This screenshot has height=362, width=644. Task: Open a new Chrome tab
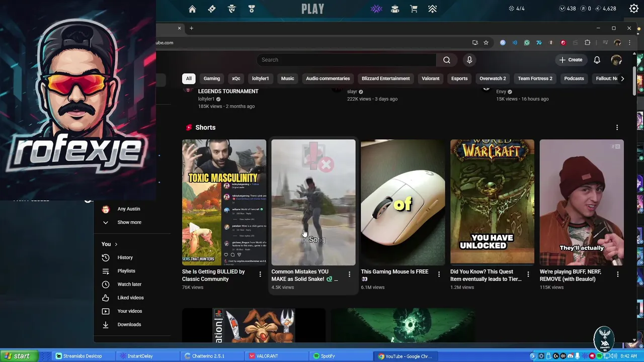[x=191, y=28]
